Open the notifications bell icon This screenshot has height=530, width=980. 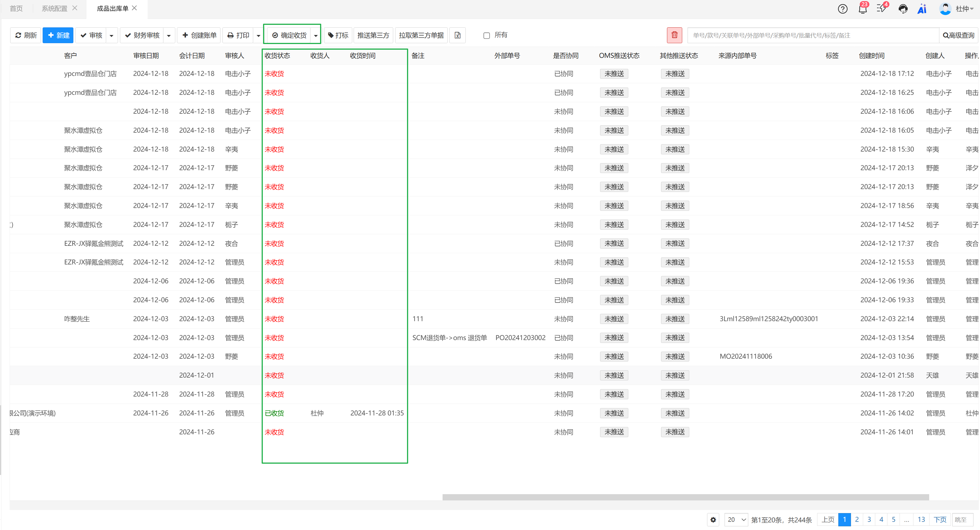coord(863,9)
